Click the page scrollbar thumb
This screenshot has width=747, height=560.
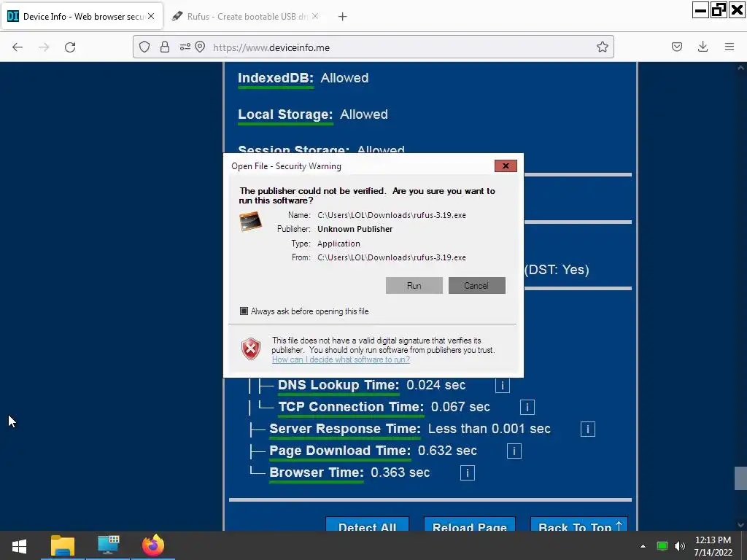(740, 478)
